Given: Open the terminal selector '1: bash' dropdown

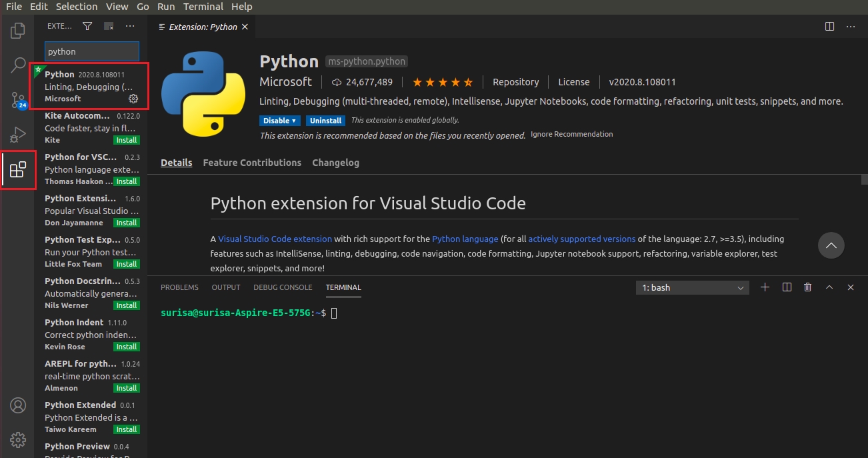Looking at the screenshot, I should point(693,287).
